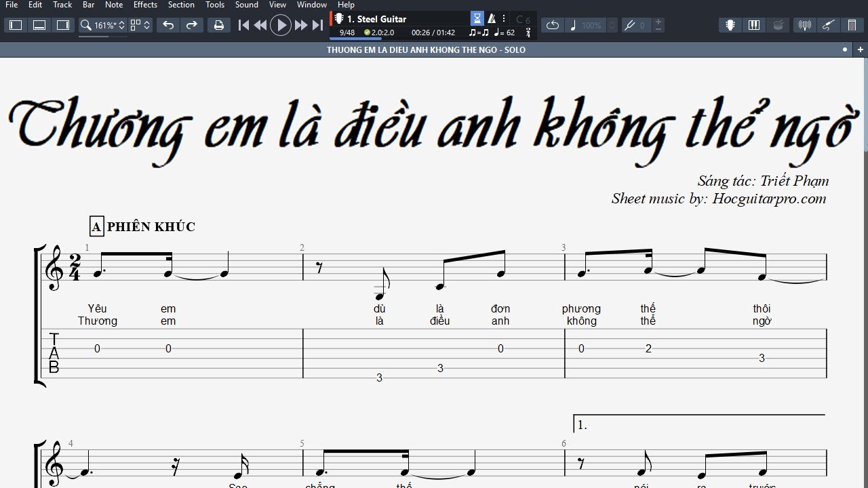Toggle the metronome
Viewport: 868px width, 488px height.
[492, 19]
